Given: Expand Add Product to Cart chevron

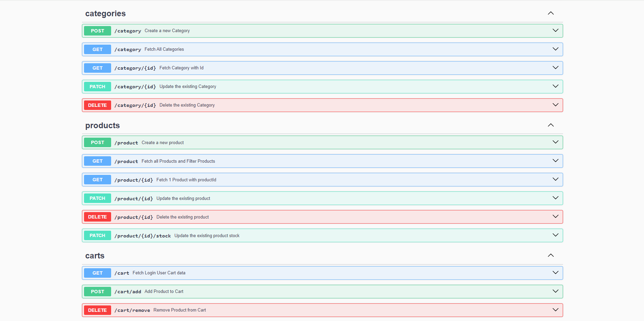Looking at the screenshot, I should coord(556,291).
